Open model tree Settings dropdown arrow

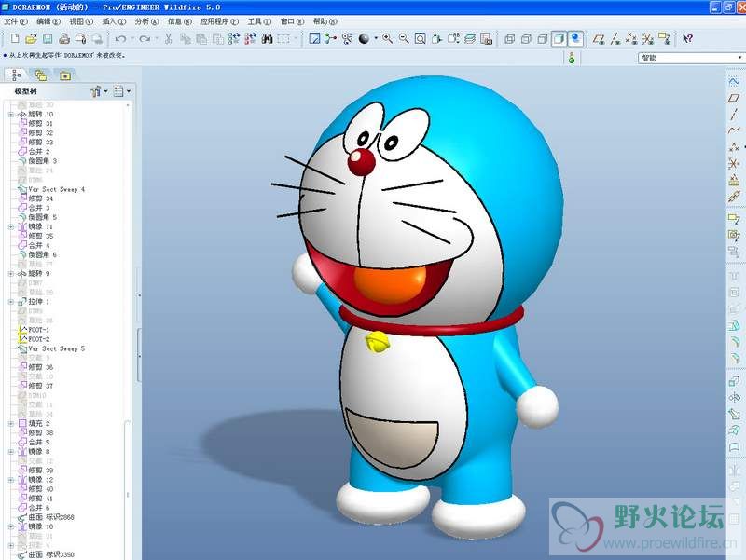(129, 91)
